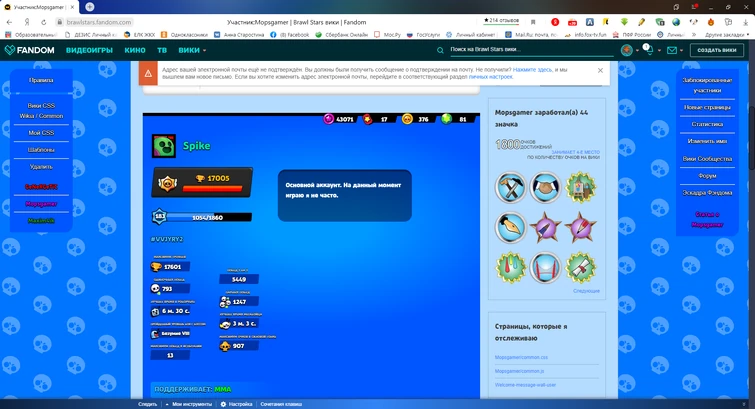Open the messages envelope icon
Screen dimensions: 755x409
coord(672,50)
